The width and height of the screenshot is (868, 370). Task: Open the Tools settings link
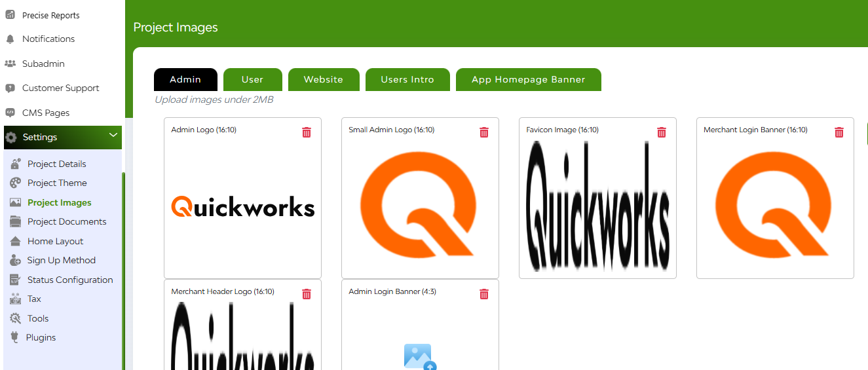pyautogui.click(x=38, y=318)
